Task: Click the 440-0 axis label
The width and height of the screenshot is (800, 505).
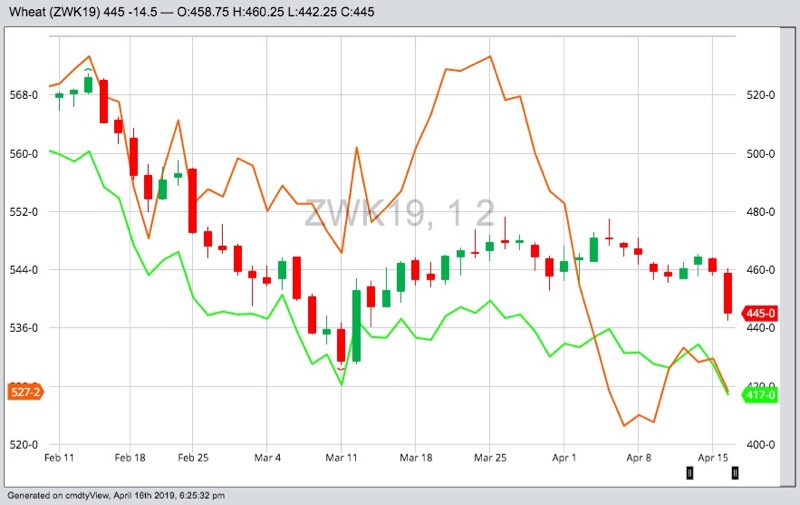Action: [760, 328]
